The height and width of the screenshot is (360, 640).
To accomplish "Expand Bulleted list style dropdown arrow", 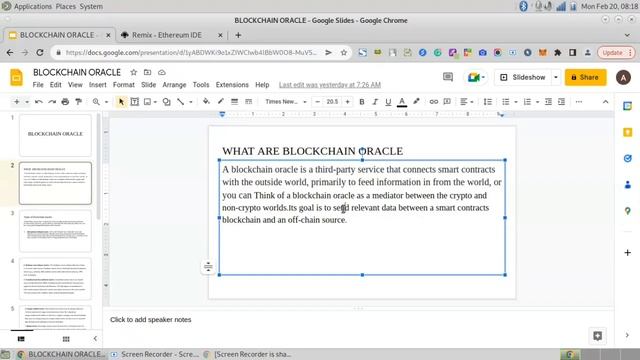I will point(516,102).
